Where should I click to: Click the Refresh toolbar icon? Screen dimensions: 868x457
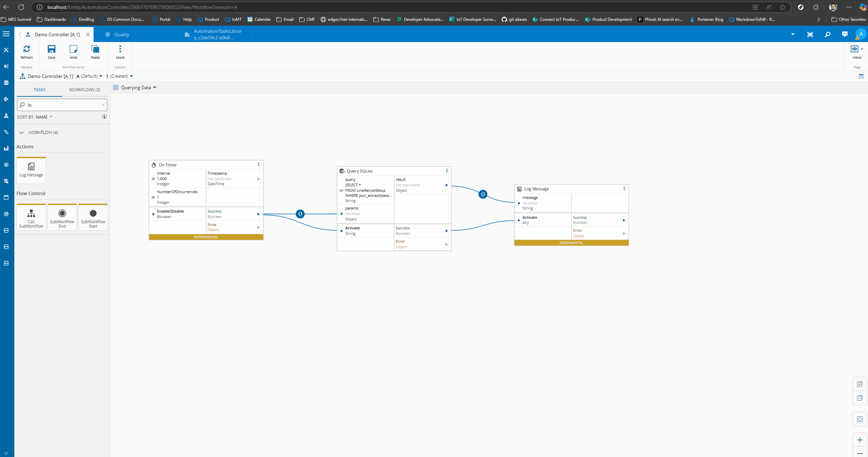(27, 52)
